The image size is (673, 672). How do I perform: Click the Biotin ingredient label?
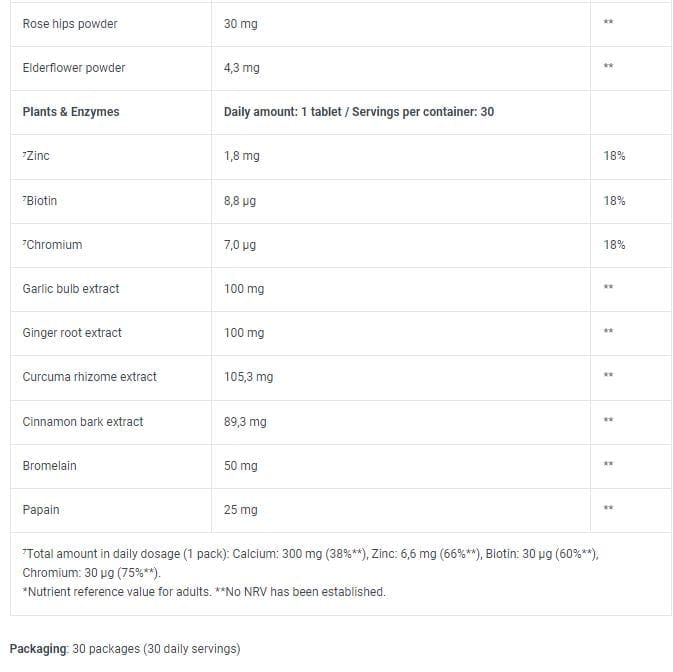pos(40,201)
